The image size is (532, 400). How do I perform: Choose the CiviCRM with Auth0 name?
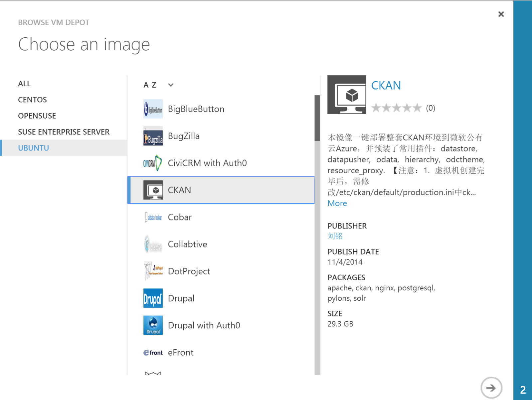(207, 163)
